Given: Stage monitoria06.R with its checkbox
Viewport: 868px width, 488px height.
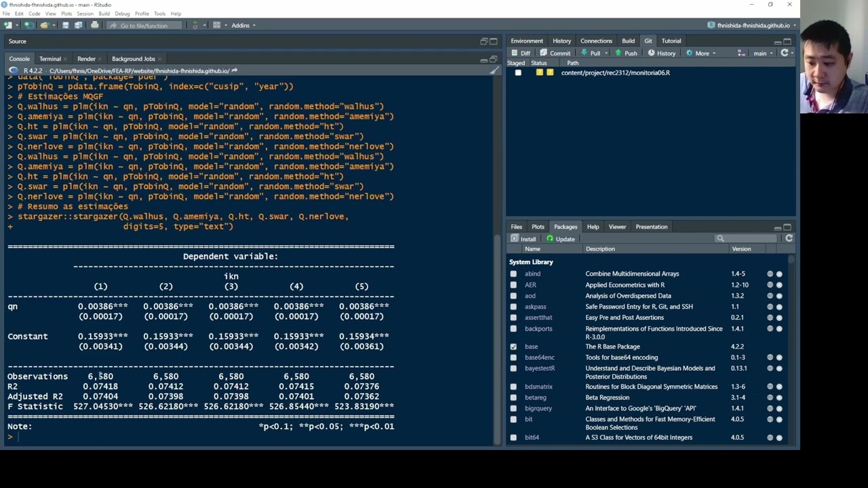Looking at the screenshot, I should click(x=518, y=73).
